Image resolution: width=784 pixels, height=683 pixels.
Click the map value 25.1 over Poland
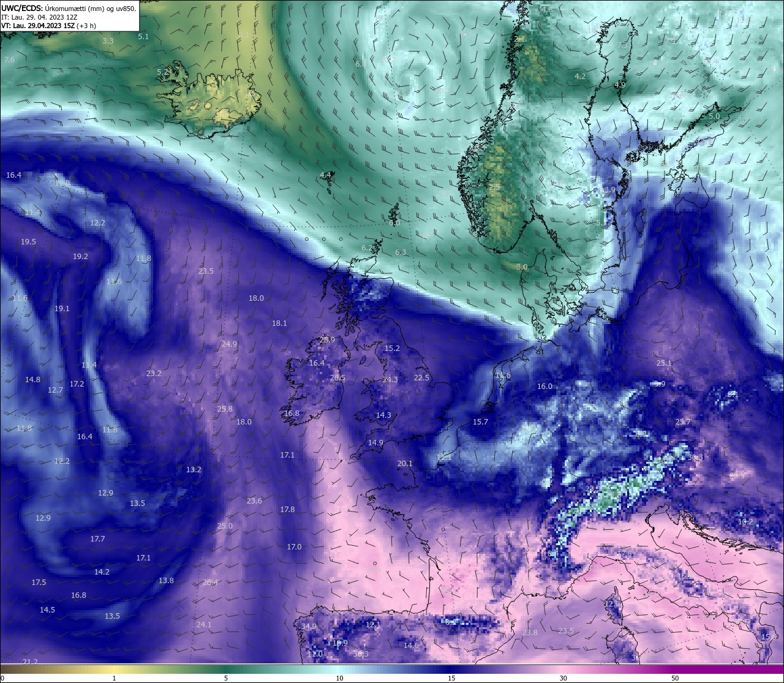pyautogui.click(x=664, y=363)
